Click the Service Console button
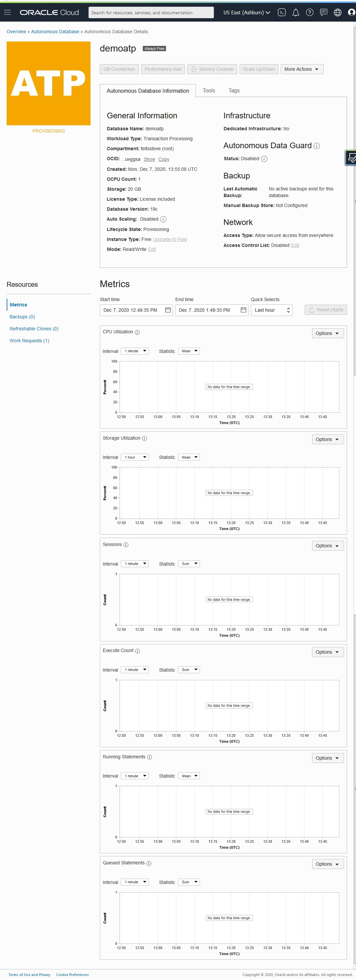 click(x=212, y=69)
